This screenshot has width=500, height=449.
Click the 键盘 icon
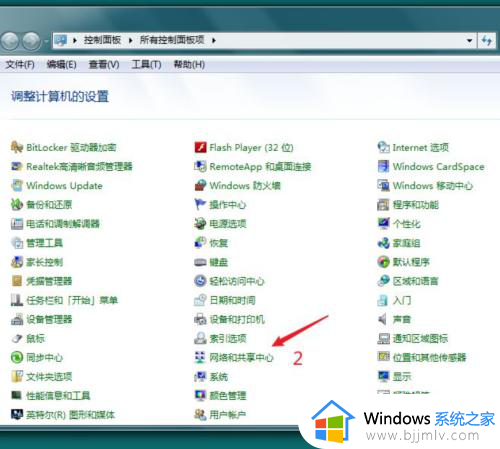[x=200, y=262]
